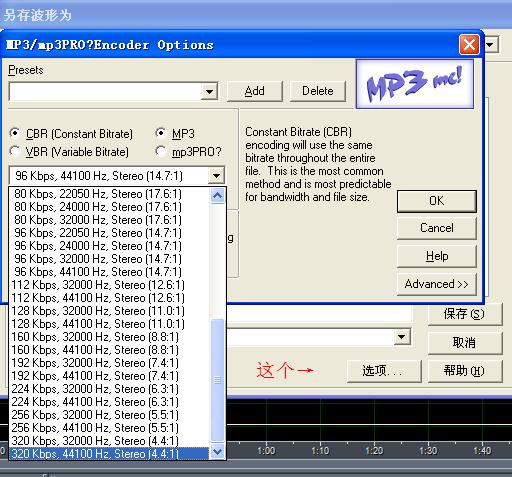Select 96 Kbps, 24000 Hz, Stereo (14.7:1)
Screen dimensions: 512x477
[x=109, y=246]
